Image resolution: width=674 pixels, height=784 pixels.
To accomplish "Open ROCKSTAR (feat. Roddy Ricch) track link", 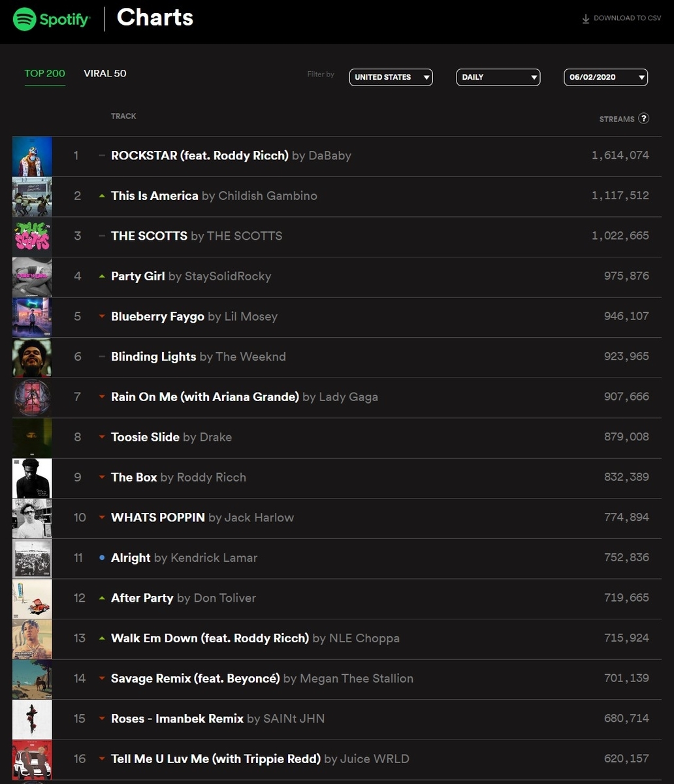I will click(200, 155).
